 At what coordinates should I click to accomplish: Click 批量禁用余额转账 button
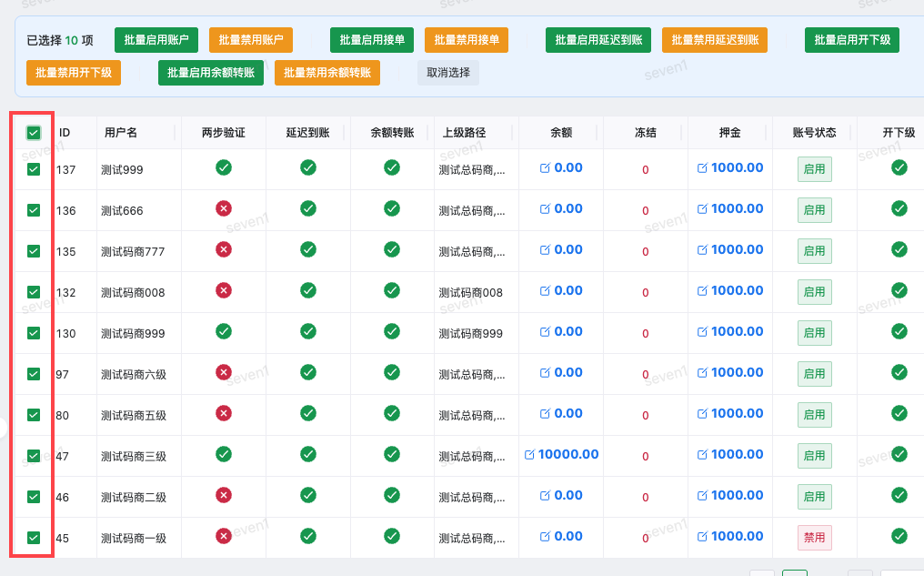(327, 73)
